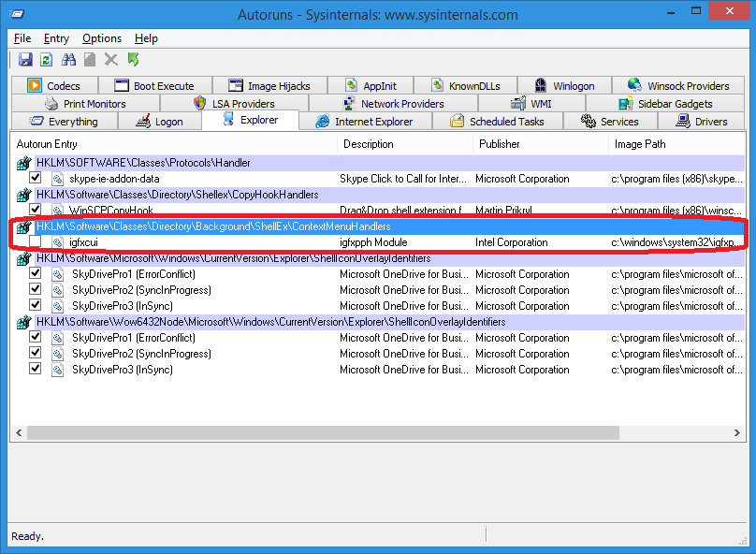This screenshot has height=554, width=756.
Task: Click the clock folder icon on Scheduled Tasks
Action: click(458, 121)
